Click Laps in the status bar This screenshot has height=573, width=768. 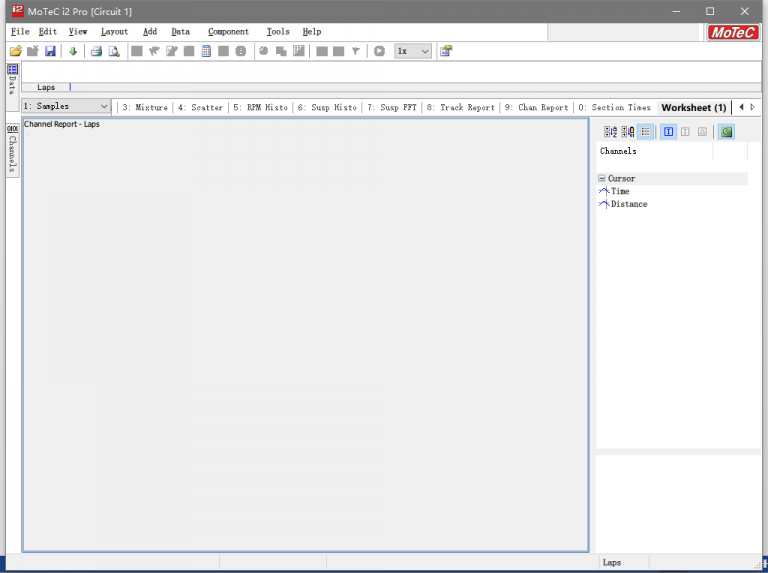pyautogui.click(x=612, y=562)
